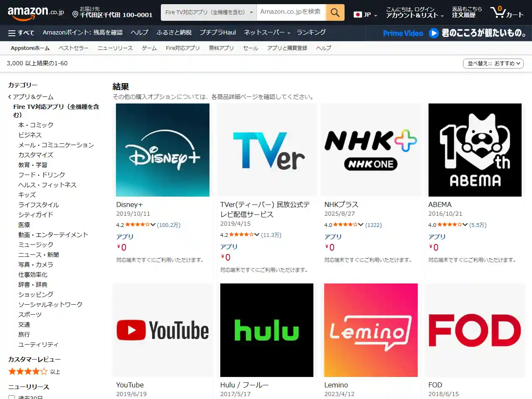Open the NHK+ app thumbnail
Image resolution: width=532 pixels, height=399 pixels.
point(371,150)
